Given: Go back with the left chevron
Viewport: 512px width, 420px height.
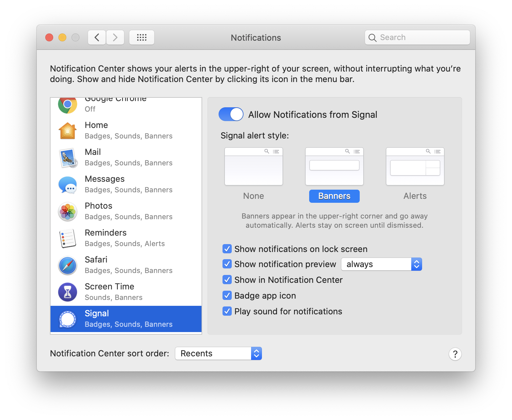Looking at the screenshot, I should 97,37.
